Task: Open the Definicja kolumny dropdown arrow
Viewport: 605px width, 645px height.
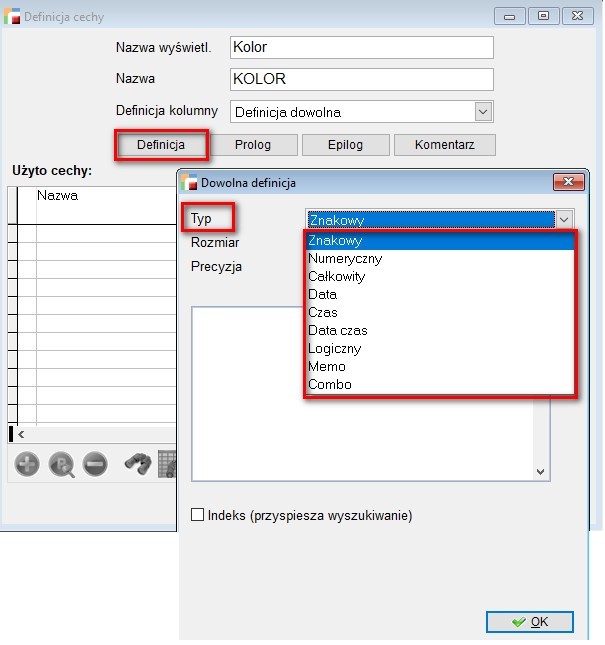Action: click(483, 111)
